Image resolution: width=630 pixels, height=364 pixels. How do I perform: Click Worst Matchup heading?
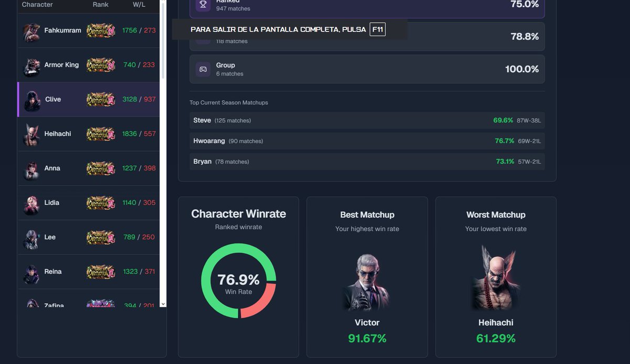point(496,215)
